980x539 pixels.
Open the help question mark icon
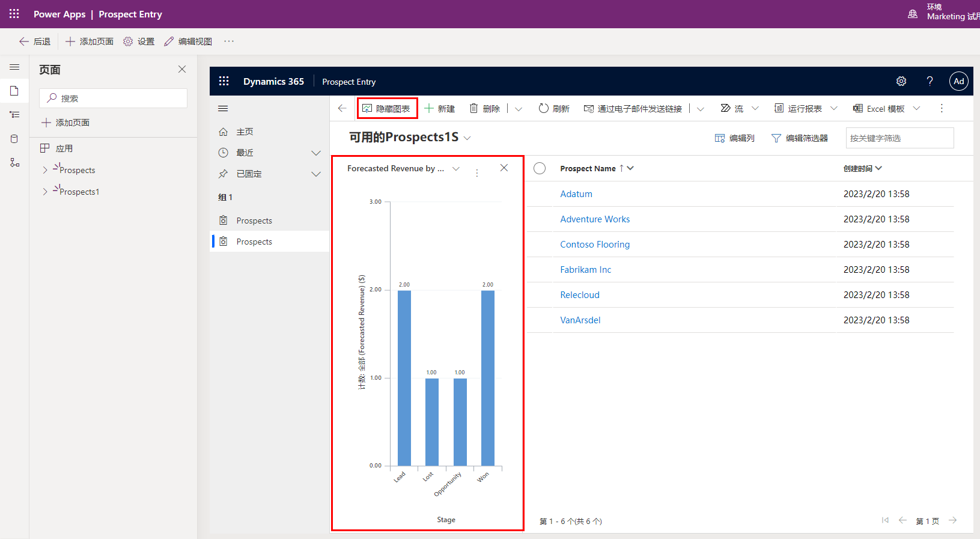930,81
